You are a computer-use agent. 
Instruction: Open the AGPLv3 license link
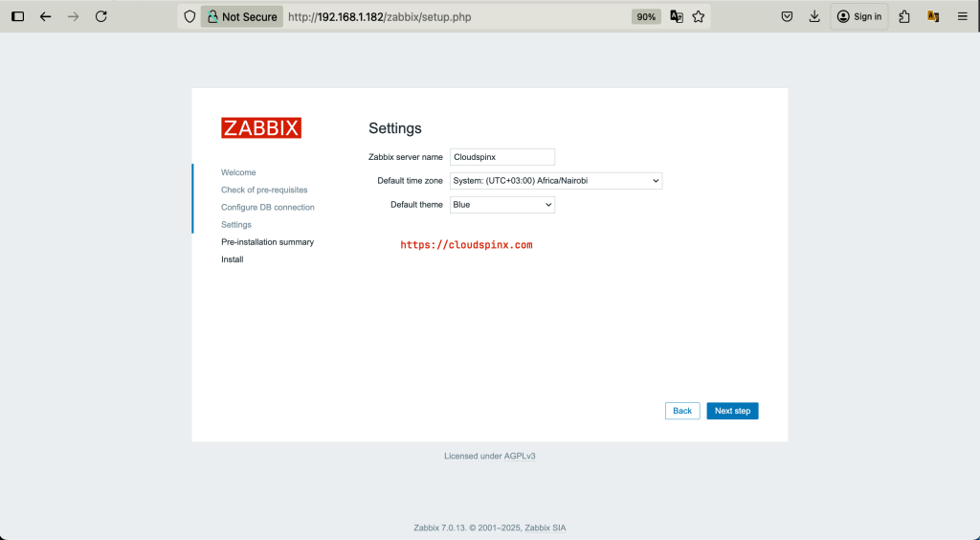click(520, 457)
